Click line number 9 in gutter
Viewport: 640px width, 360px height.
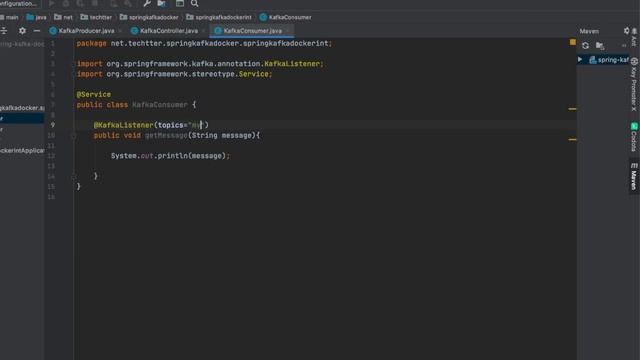click(x=52, y=125)
